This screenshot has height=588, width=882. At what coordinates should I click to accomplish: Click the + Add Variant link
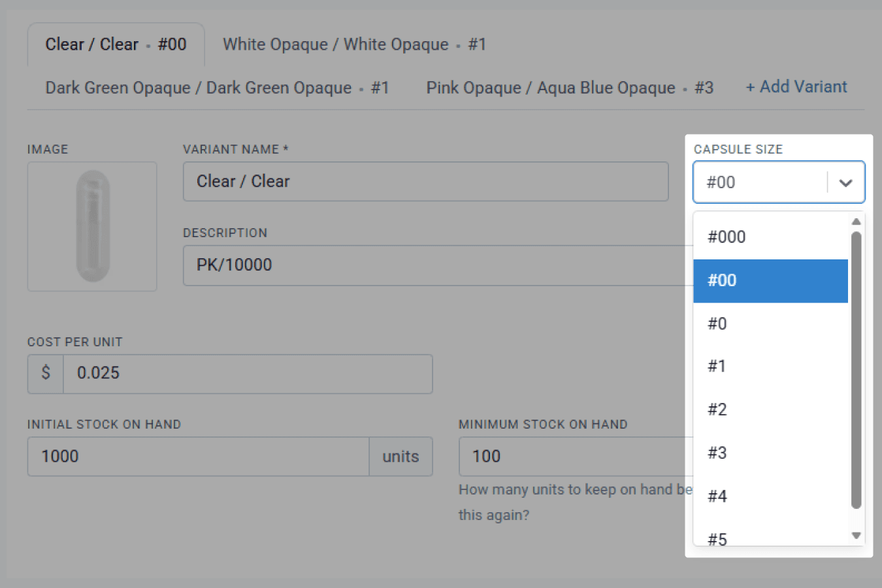(x=796, y=87)
